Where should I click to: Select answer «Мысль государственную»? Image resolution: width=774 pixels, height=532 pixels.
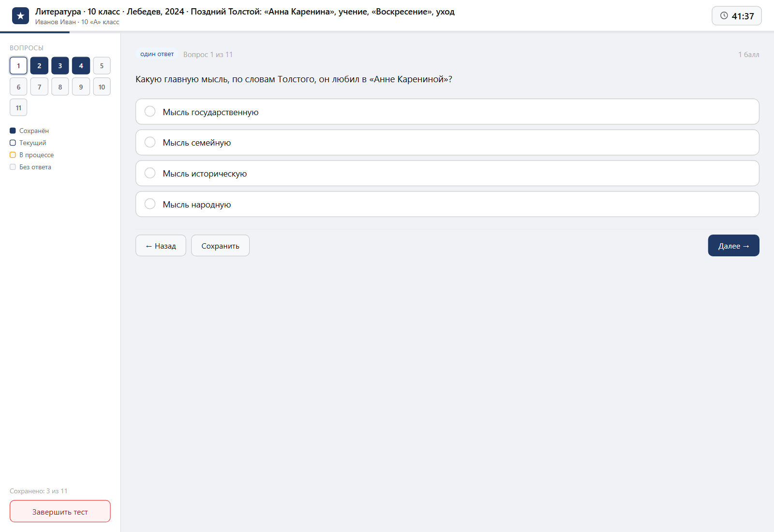click(447, 112)
